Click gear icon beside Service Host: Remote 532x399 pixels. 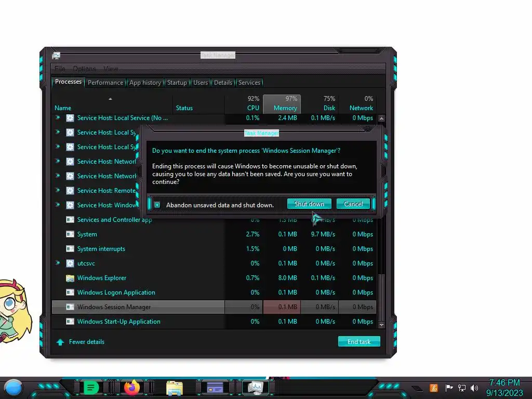click(70, 191)
